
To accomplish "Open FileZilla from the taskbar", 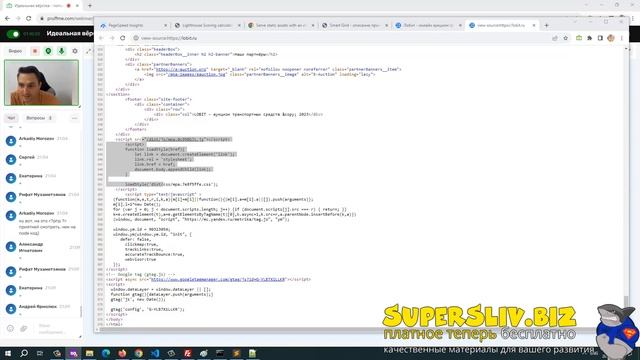I will pos(187,353).
